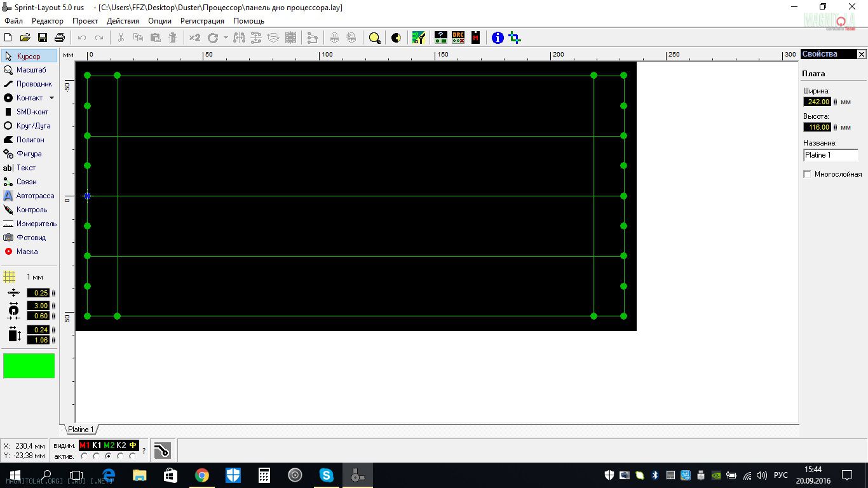The image size is (868, 488).
Task: Open the Опции menu
Action: pos(160,21)
